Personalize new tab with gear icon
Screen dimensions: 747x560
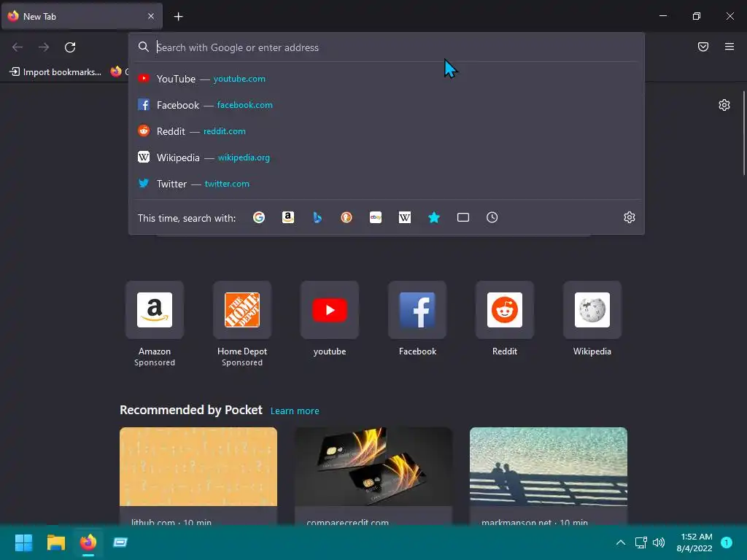[724, 105]
